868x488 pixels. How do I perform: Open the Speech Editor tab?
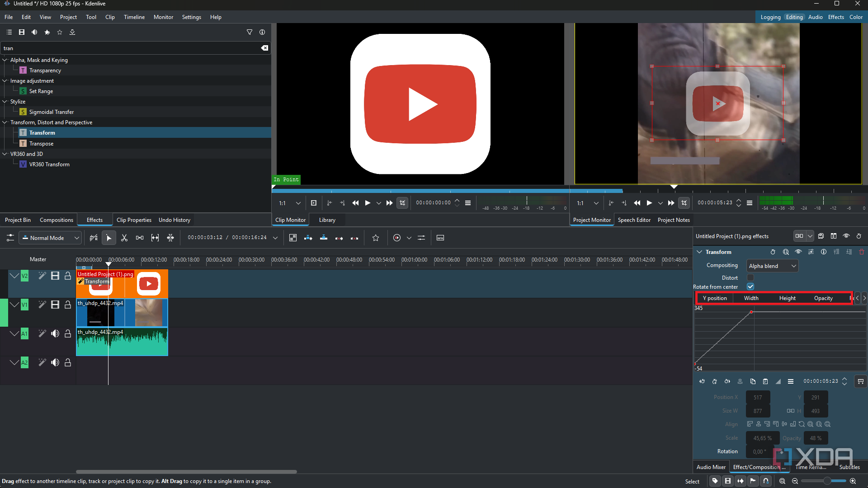(634, 220)
